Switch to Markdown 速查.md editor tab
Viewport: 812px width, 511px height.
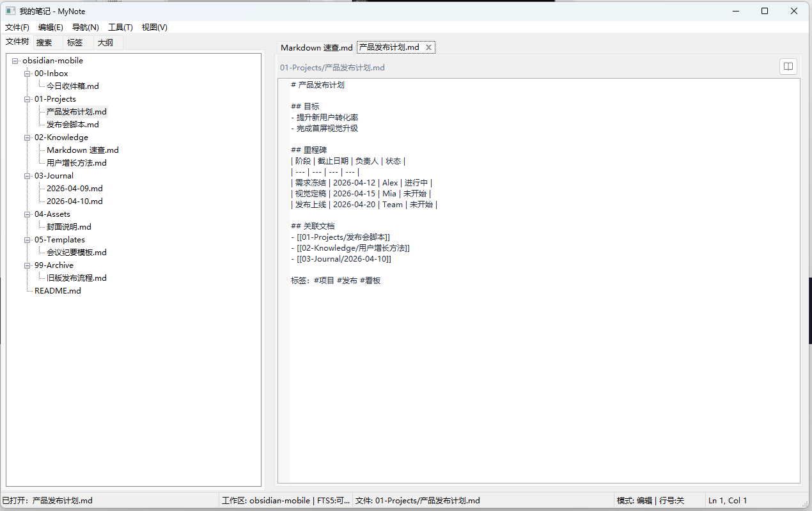click(316, 48)
